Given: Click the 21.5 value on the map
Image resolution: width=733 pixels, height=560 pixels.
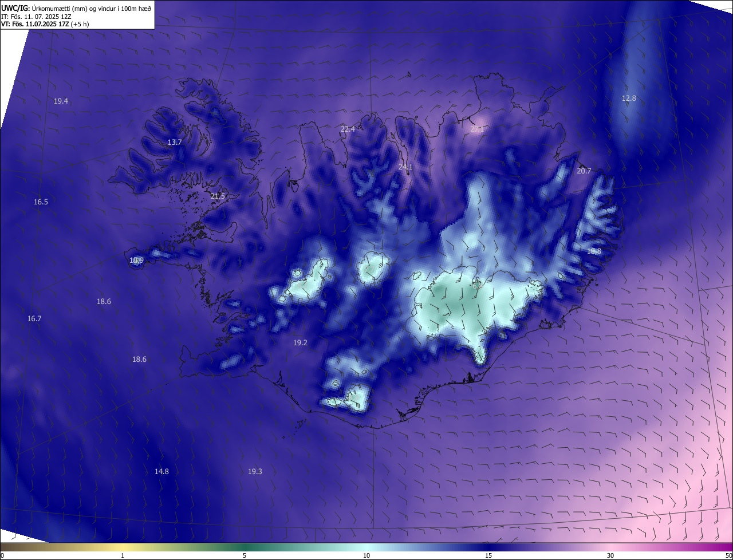Looking at the screenshot, I should pos(218,196).
